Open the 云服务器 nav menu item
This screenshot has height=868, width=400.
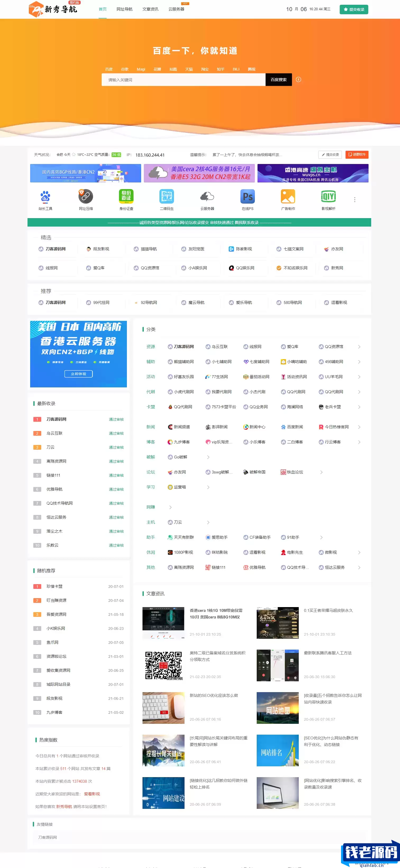(x=176, y=9)
